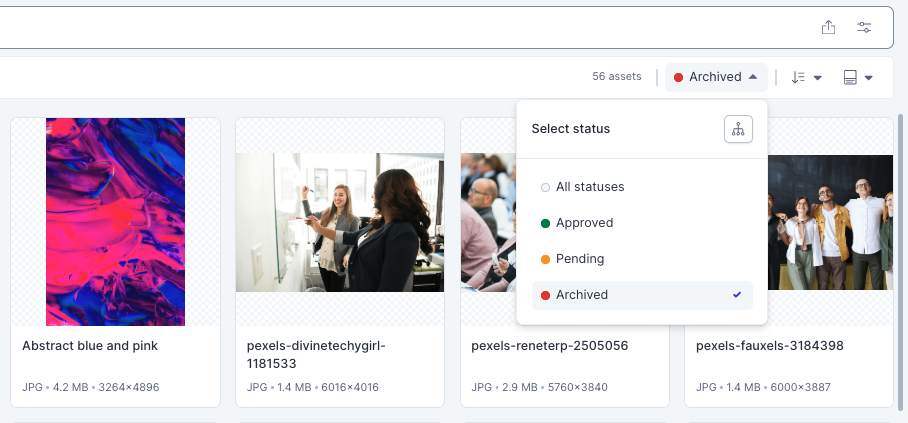Viewport: 908px width, 423px height.
Task: Click the pexels-fauxels-3184398 title
Action: tap(770, 346)
